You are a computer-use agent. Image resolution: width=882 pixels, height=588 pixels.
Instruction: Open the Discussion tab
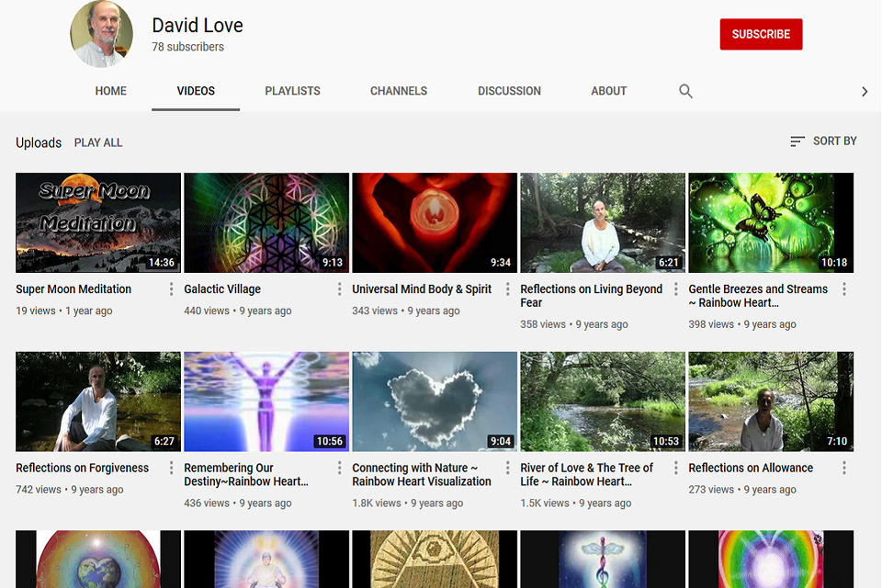(509, 91)
